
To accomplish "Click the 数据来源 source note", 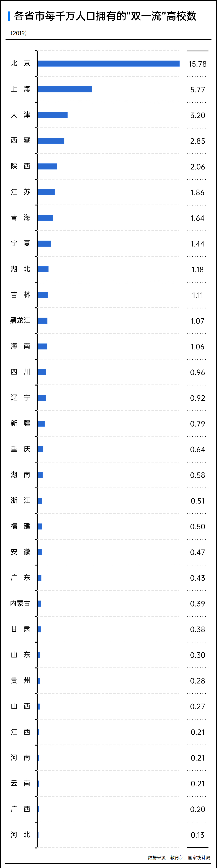I will 179,858.
